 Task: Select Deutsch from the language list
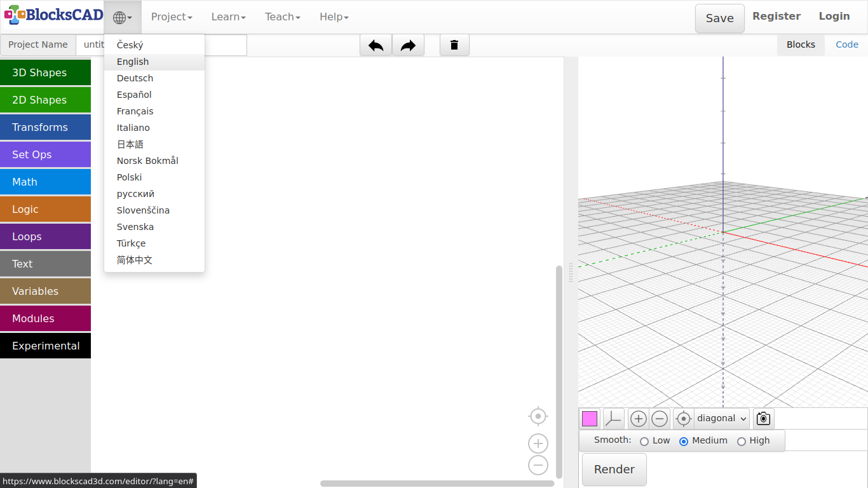pos(135,78)
